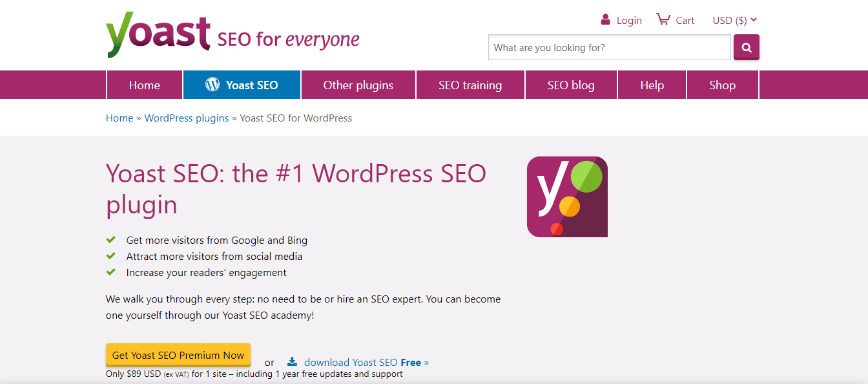Open the SEO training menu
868x384 pixels.
pyautogui.click(x=470, y=85)
